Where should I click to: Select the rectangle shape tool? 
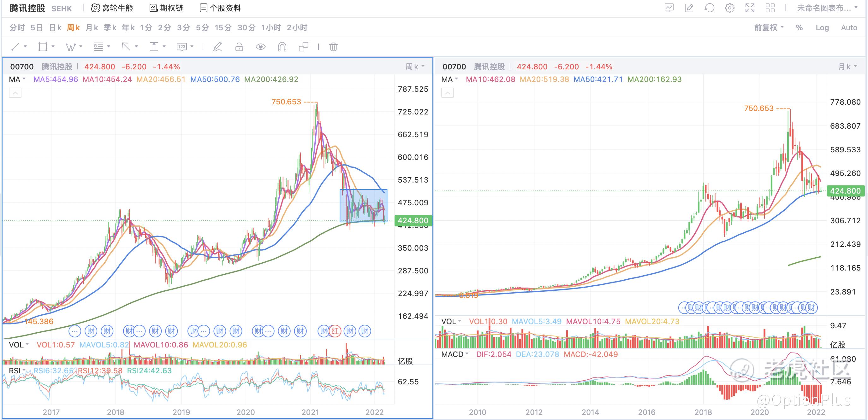43,47
